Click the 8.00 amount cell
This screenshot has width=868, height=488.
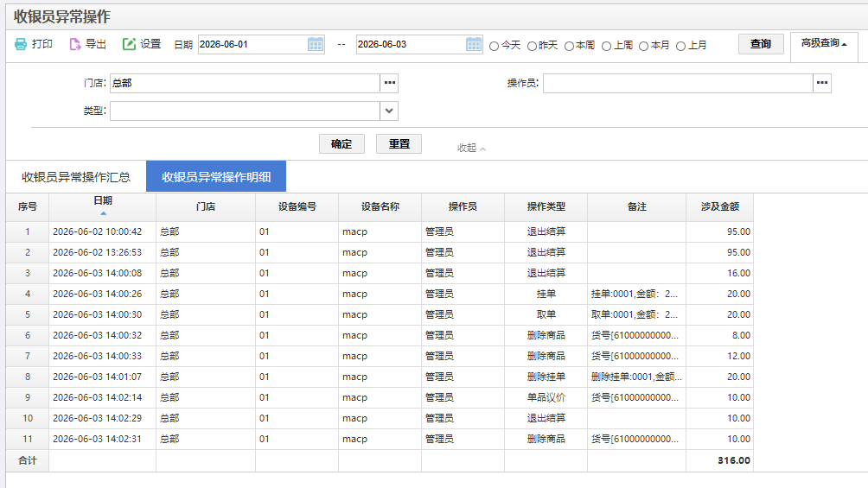coord(719,335)
